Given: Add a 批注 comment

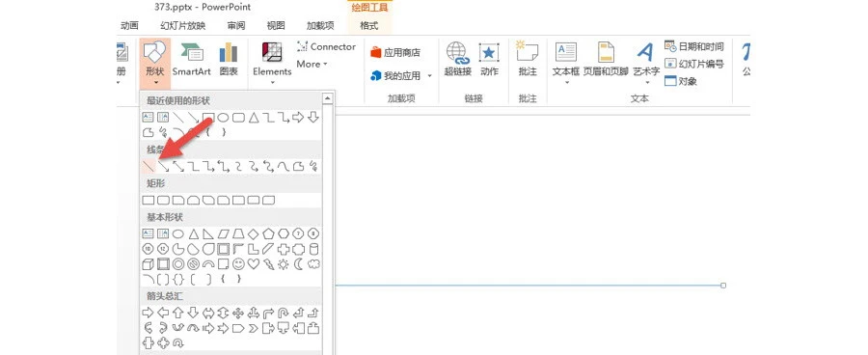Looking at the screenshot, I should point(528,59).
